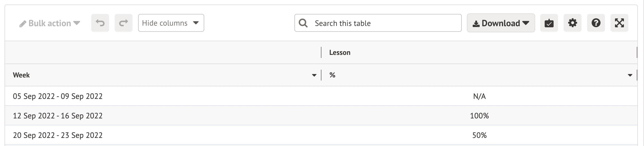The width and height of the screenshot is (644, 146).
Task: Click the 50% lesson value cell
Action: pyautogui.click(x=479, y=135)
